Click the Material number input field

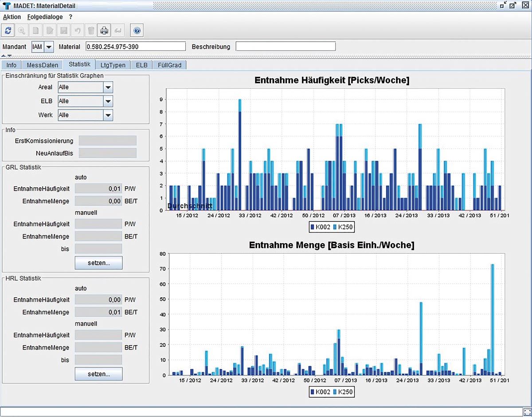click(x=136, y=47)
